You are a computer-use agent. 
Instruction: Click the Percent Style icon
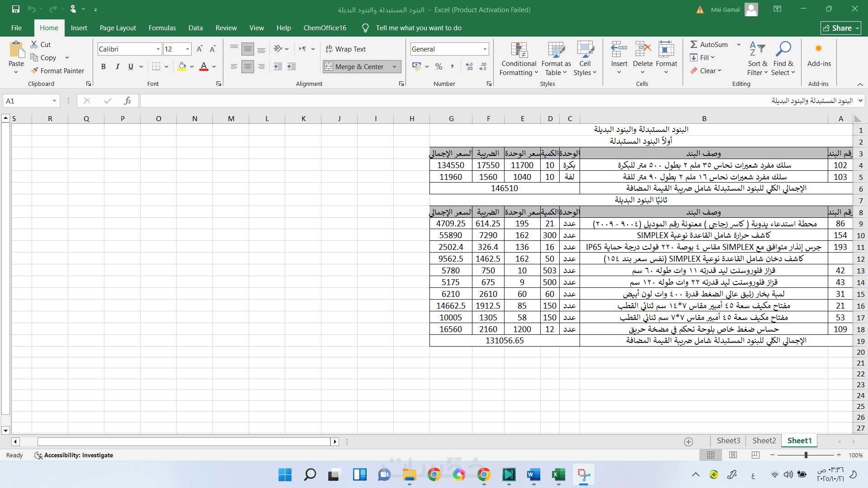[439, 66]
